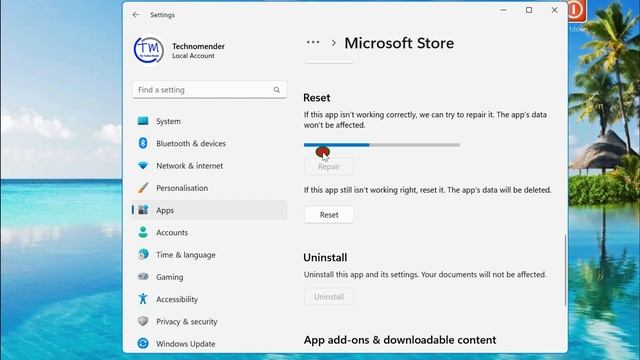Image resolution: width=640 pixels, height=360 pixels.
Task: Close the Settings window
Action: tap(554, 10)
